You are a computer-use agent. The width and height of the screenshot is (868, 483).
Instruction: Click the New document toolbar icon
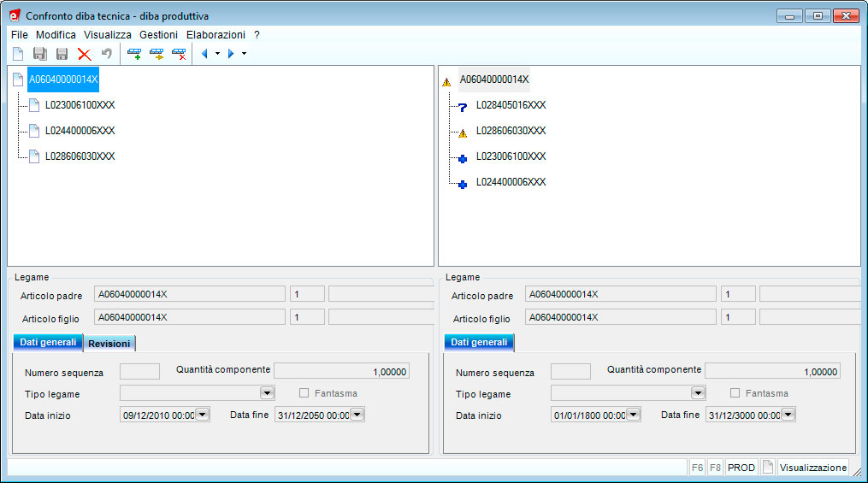(x=18, y=54)
